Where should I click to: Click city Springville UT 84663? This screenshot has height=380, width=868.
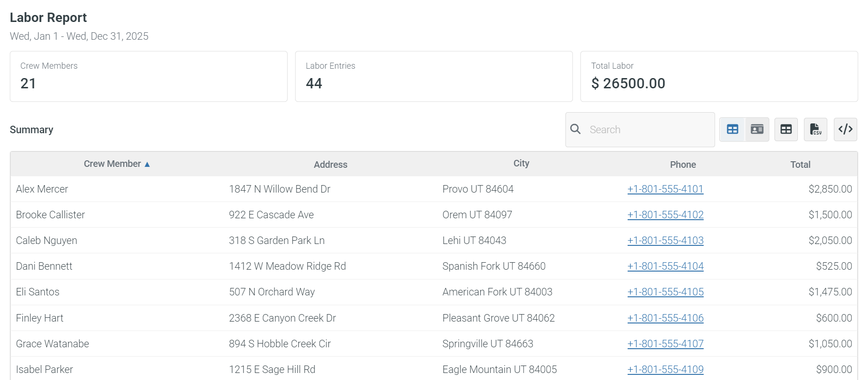(488, 344)
